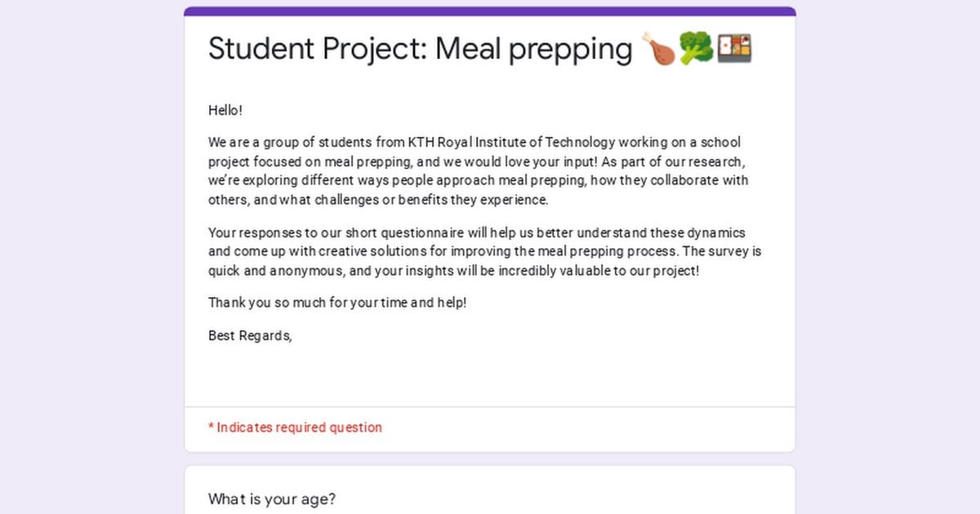Viewport: 980px width, 514px height.
Task: Click the "Best Regards," sign-off text
Action: 250,335
